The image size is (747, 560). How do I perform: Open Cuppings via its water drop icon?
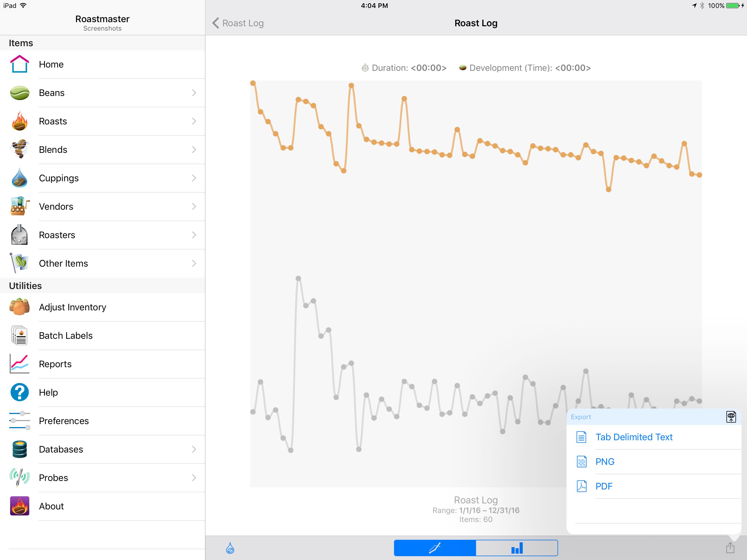[19, 178]
